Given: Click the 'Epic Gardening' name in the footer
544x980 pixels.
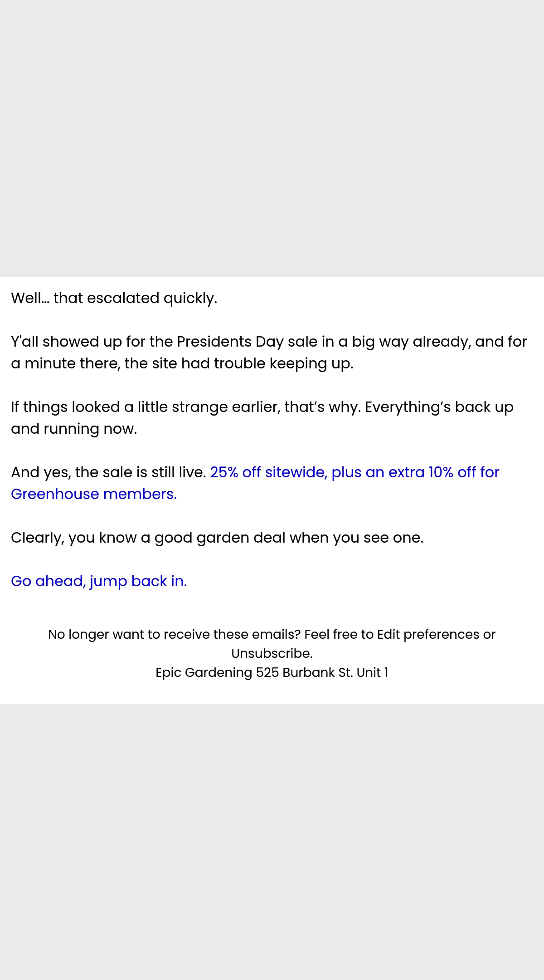Looking at the screenshot, I should 204,672.
